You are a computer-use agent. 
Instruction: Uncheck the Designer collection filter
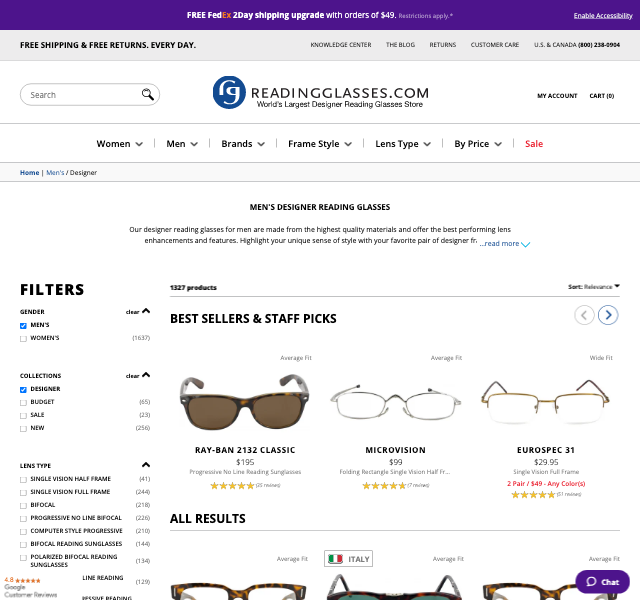(23, 390)
